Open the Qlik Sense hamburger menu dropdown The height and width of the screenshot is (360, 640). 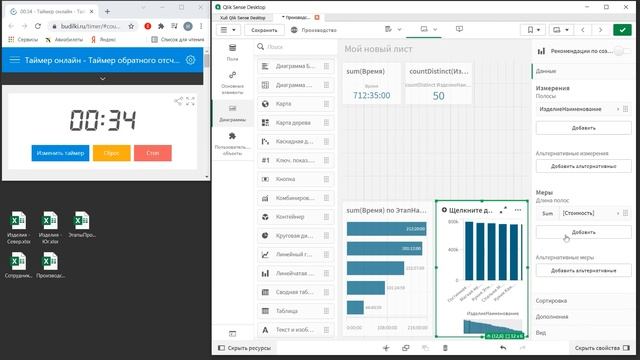228,30
